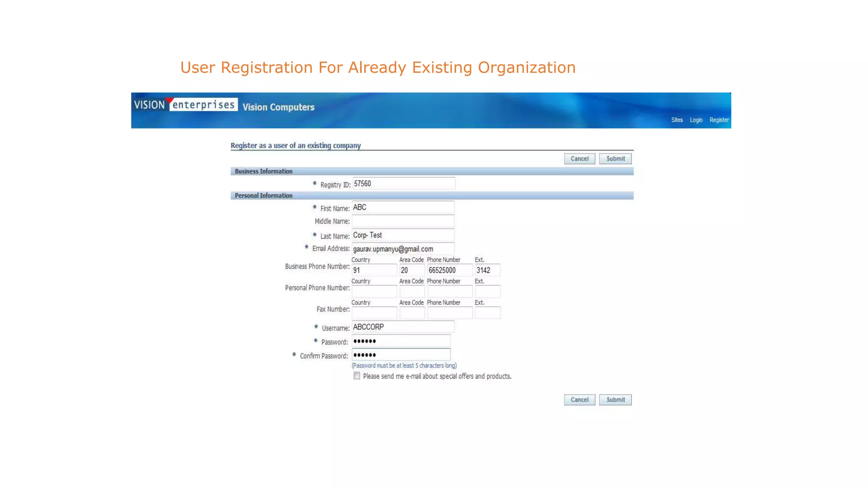Focus the Password field
This screenshot has width=868, height=488.
click(x=401, y=341)
